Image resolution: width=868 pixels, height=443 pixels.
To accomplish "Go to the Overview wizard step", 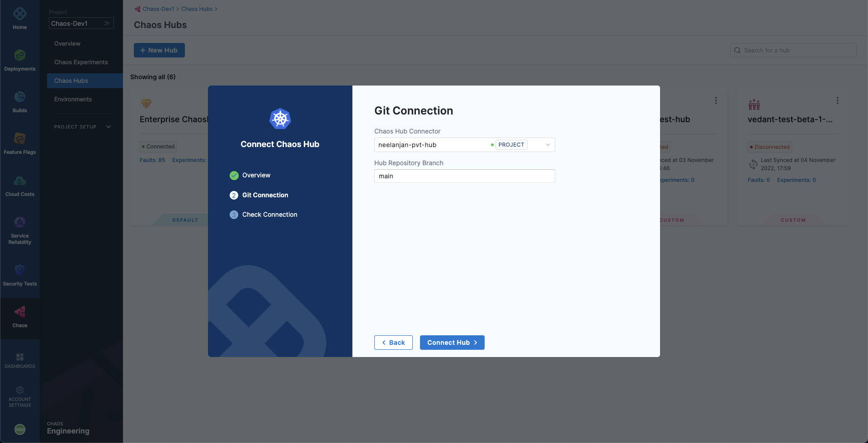I will click(256, 175).
